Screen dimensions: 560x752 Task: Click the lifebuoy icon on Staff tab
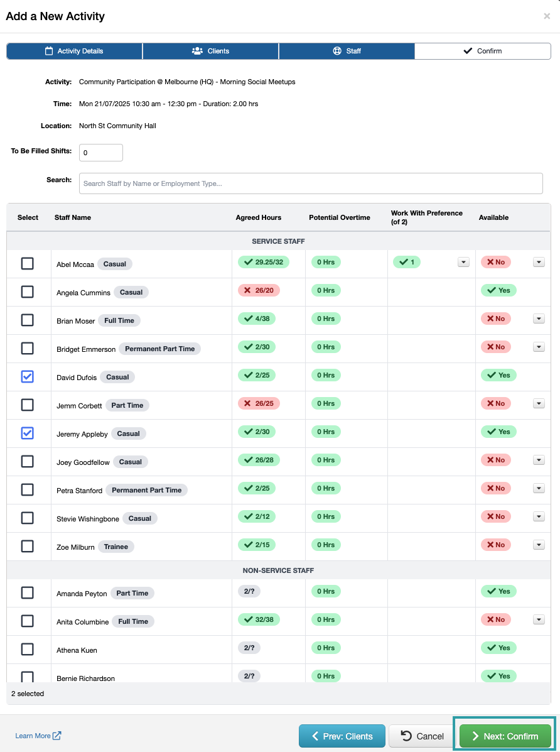click(x=337, y=51)
